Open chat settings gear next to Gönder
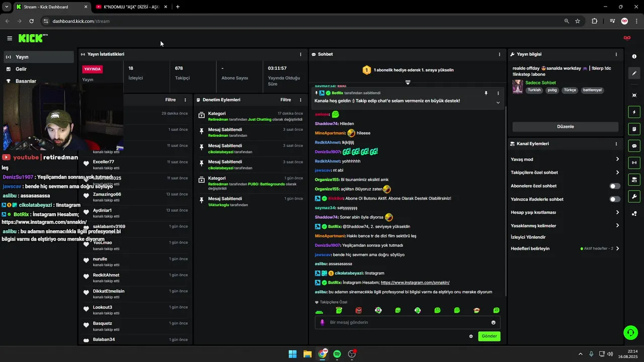 tap(471, 336)
